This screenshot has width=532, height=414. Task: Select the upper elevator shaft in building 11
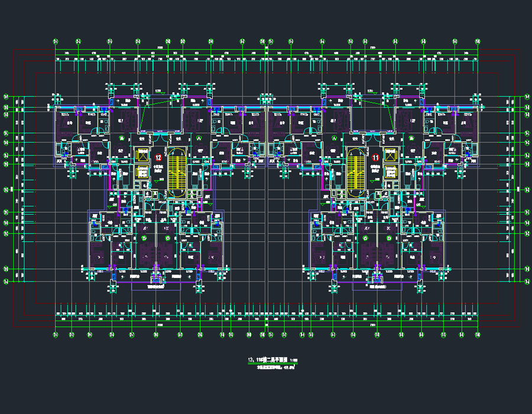tap(391, 156)
